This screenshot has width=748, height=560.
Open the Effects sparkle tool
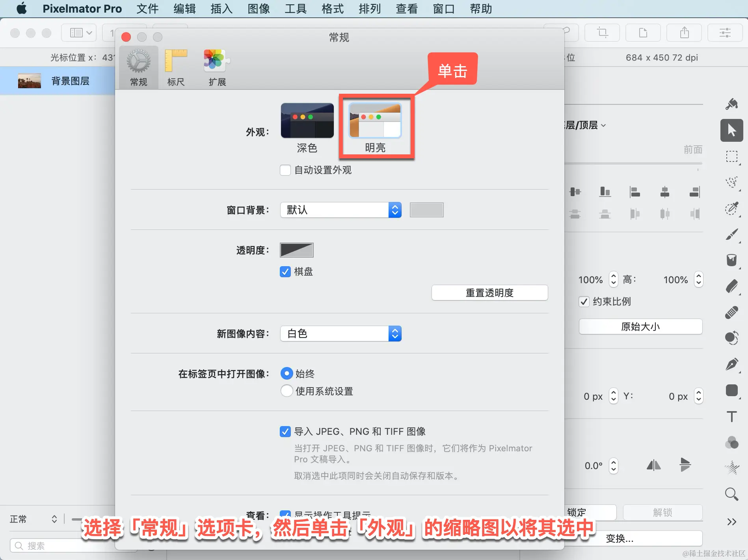click(731, 468)
